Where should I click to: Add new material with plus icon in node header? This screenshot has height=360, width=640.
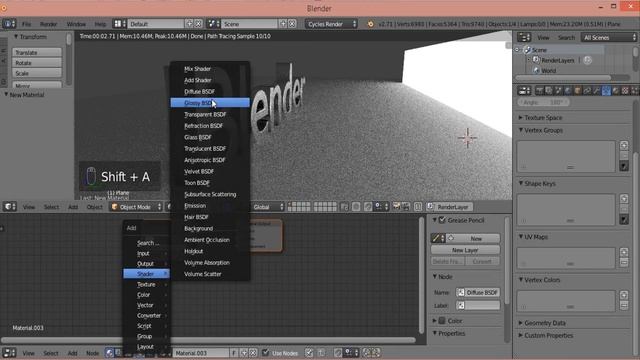pyautogui.click(x=244, y=353)
